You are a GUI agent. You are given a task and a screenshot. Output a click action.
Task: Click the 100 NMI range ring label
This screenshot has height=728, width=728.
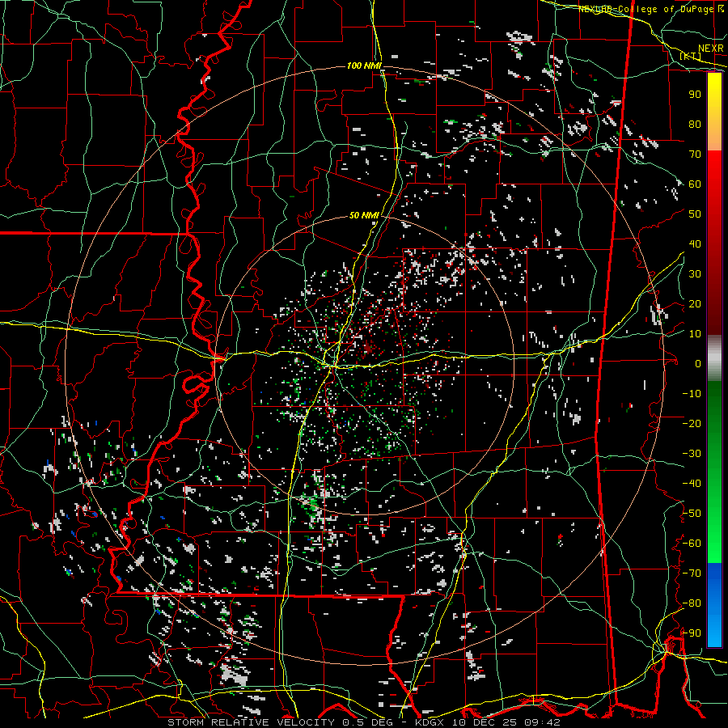[x=364, y=66]
